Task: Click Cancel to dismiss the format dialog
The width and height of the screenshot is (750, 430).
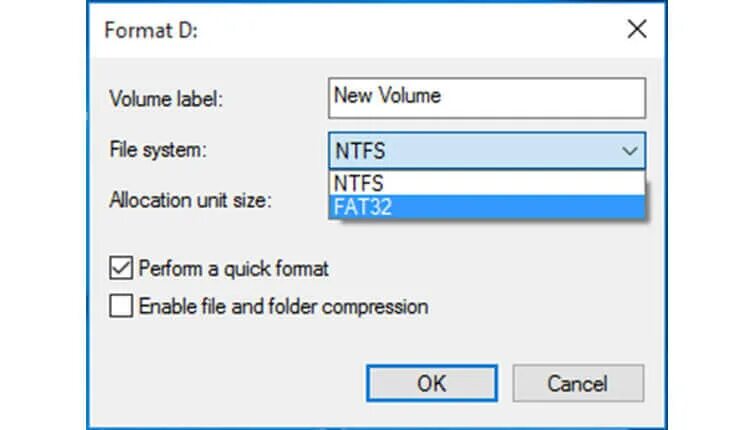Action: tap(578, 383)
